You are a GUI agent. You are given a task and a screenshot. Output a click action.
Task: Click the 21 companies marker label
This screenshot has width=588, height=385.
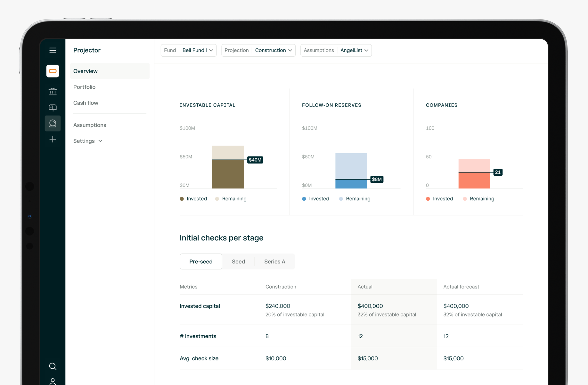click(498, 172)
